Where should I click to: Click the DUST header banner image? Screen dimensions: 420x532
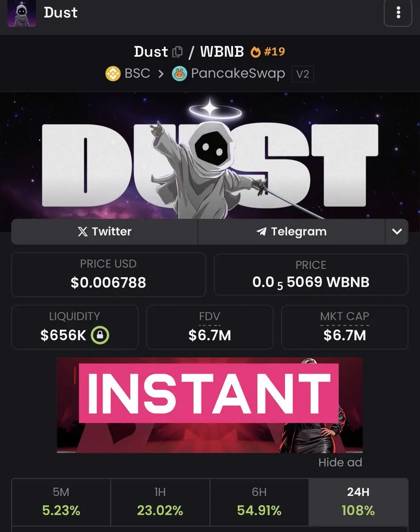tap(210, 156)
